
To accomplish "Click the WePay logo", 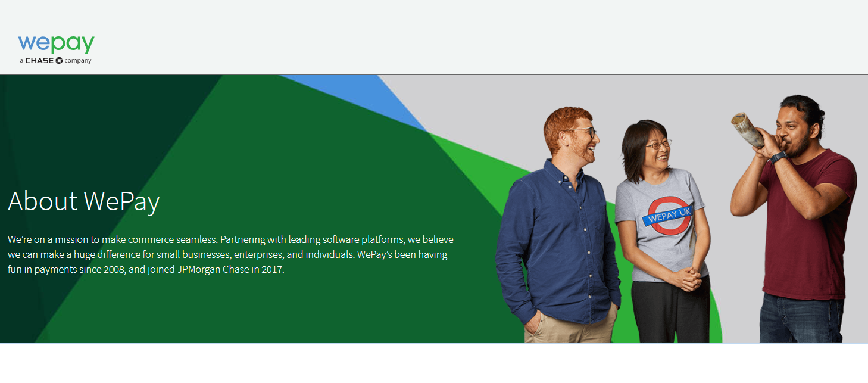I will pyautogui.click(x=55, y=46).
